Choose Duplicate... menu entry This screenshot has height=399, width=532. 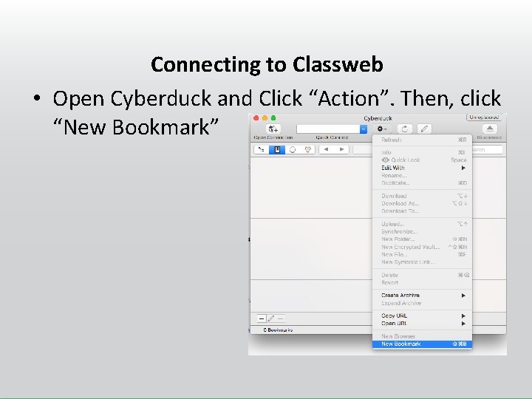pos(422,183)
